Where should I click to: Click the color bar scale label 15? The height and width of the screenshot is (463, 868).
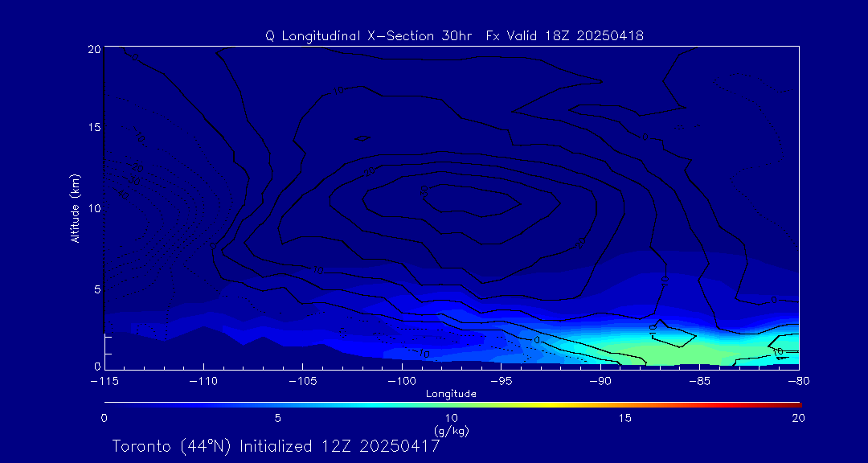tap(625, 419)
